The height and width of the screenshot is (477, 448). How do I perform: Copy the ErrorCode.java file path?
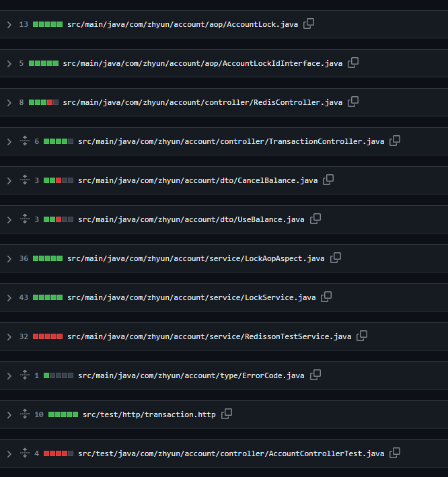pyautogui.click(x=315, y=375)
